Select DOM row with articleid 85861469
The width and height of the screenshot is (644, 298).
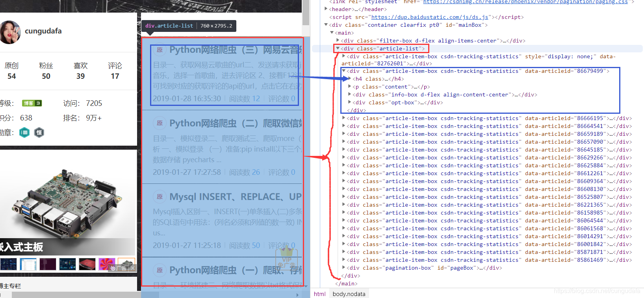click(489, 260)
